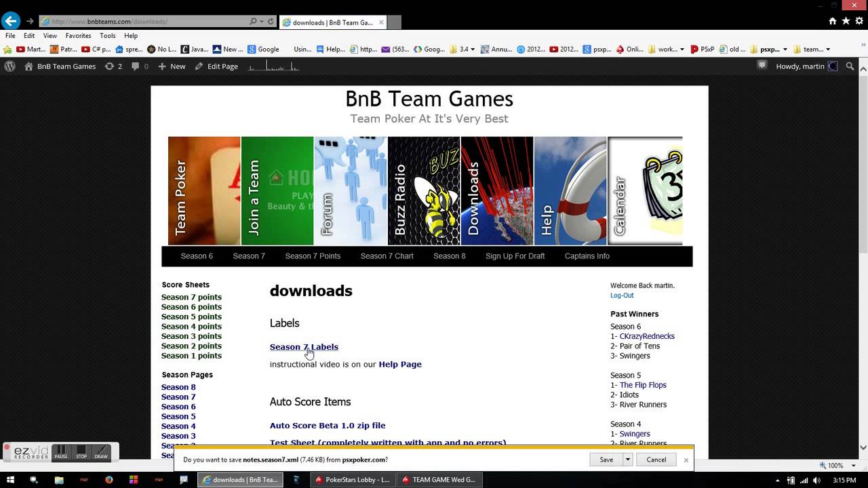Viewport: 868px width, 488px height.
Task: Open Firefox from the taskbar
Action: 109,480
